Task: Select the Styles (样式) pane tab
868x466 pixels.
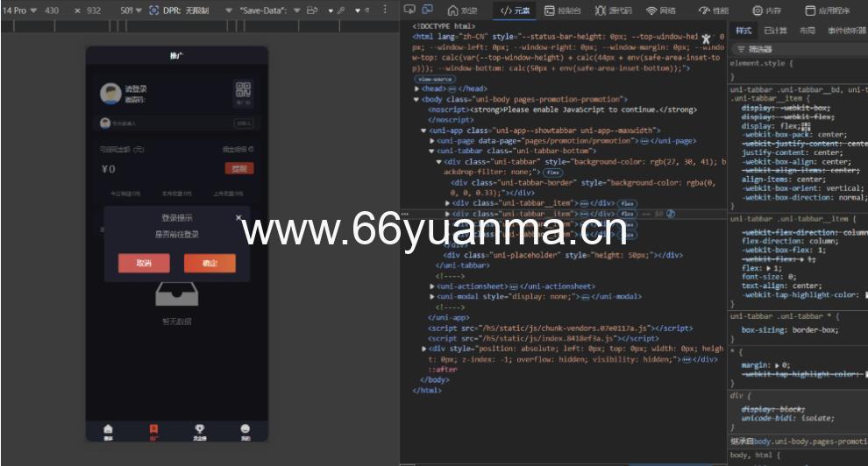Action: (x=743, y=31)
